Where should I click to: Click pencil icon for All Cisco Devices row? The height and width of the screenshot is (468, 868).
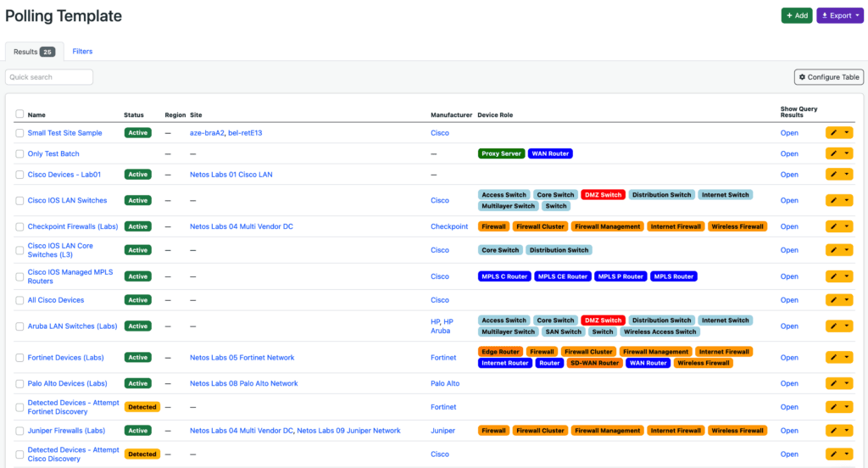click(834, 300)
